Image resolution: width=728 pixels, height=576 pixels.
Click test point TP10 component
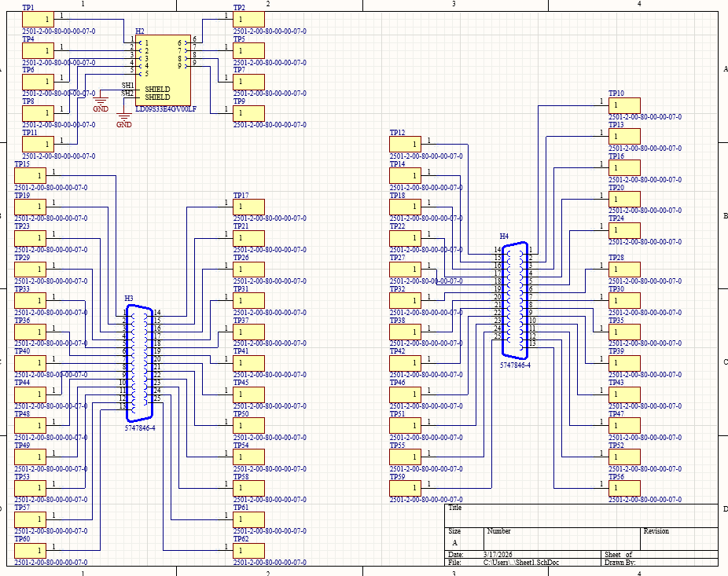(x=624, y=105)
